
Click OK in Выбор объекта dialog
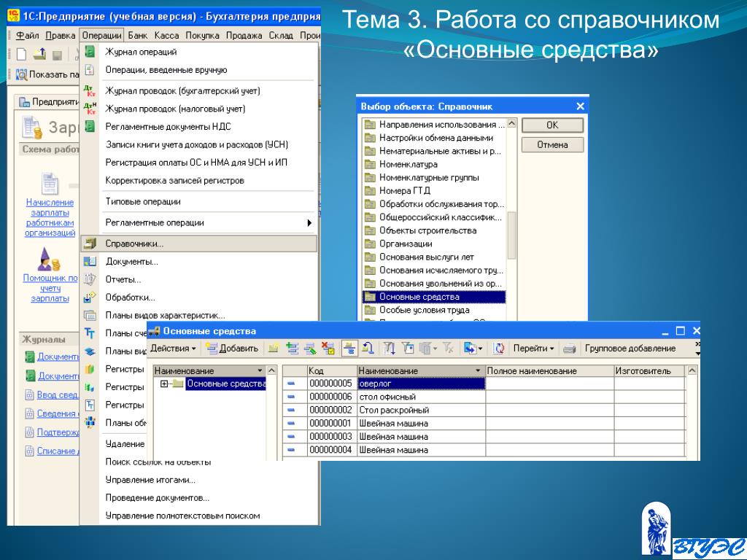(x=552, y=125)
